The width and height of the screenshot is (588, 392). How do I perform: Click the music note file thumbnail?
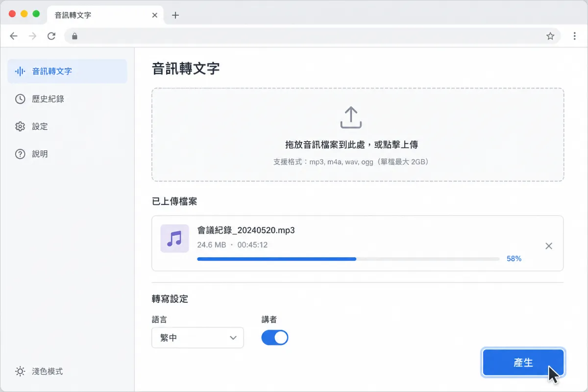pyautogui.click(x=175, y=239)
